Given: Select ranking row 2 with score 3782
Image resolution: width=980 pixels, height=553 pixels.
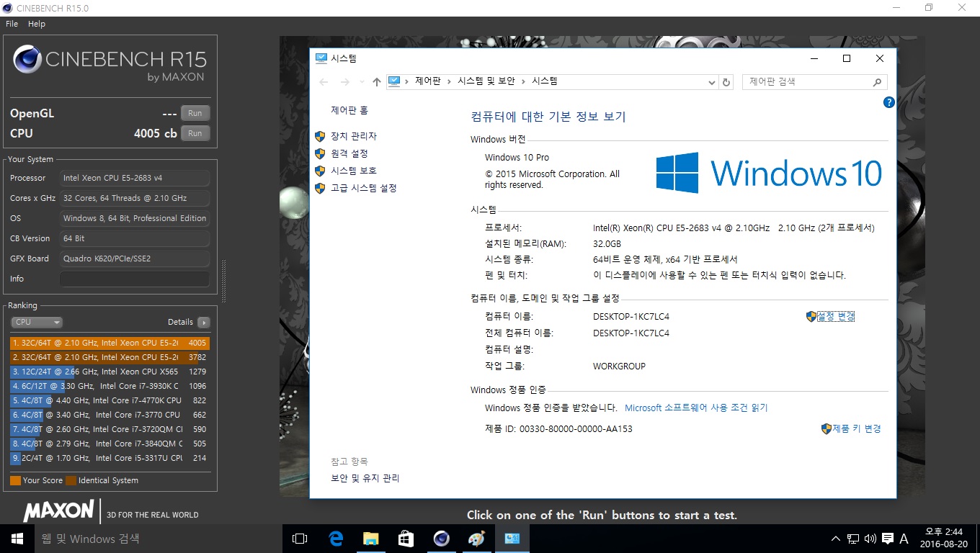Looking at the screenshot, I should tap(109, 357).
